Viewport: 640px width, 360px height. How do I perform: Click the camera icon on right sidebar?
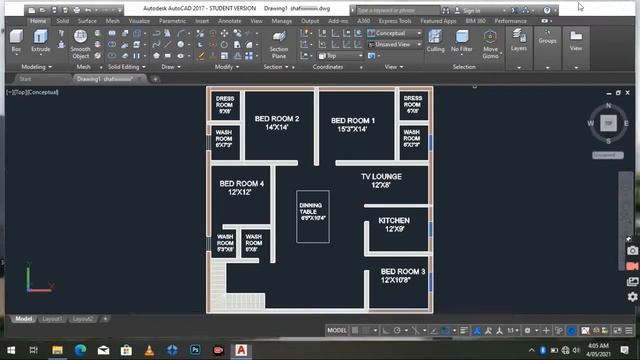click(x=632, y=251)
